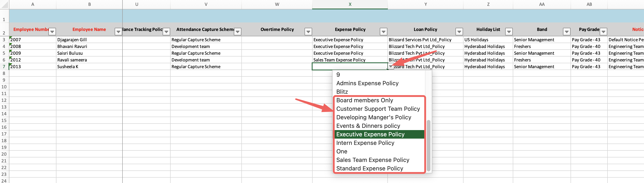Open the Overtime Policy filter arrow
This screenshot has width=644, height=183.
point(308,32)
